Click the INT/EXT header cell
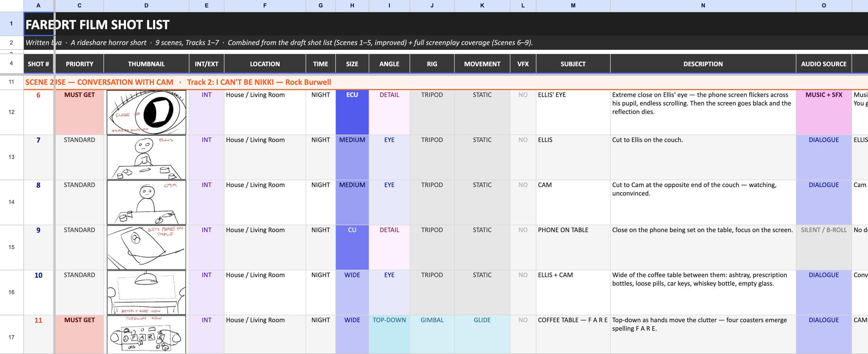The width and height of the screenshot is (868, 354). [x=207, y=64]
